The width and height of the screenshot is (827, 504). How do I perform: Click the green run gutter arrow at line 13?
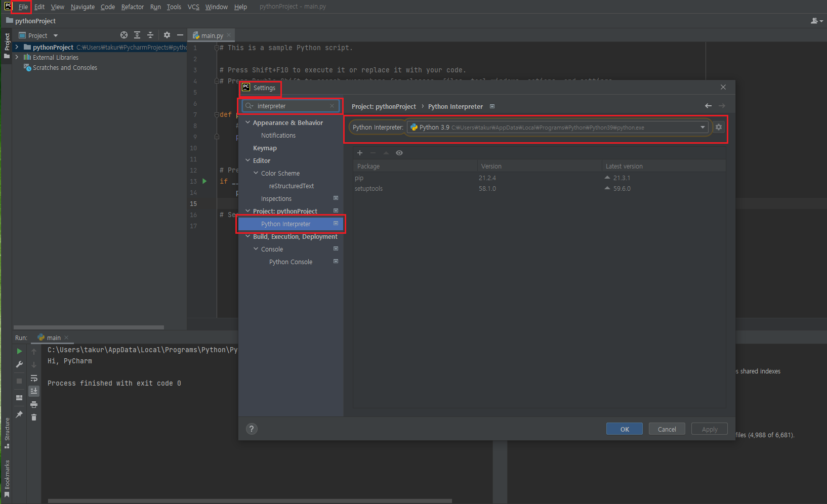[204, 181]
